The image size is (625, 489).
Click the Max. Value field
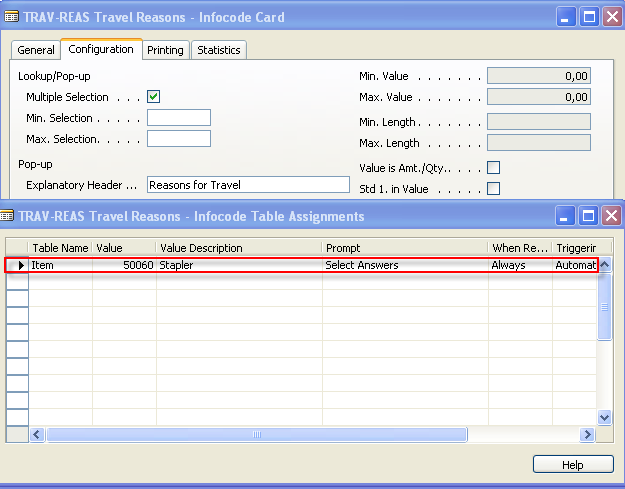pyautogui.click(x=539, y=97)
